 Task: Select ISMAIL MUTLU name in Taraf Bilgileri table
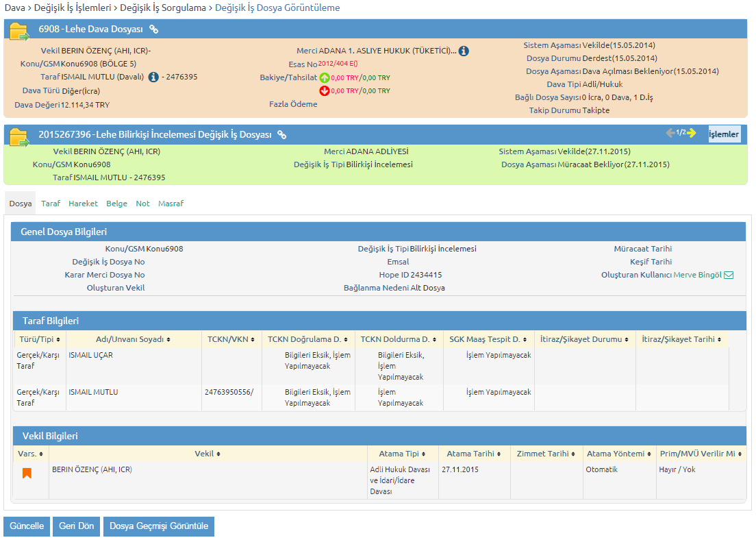click(x=93, y=393)
